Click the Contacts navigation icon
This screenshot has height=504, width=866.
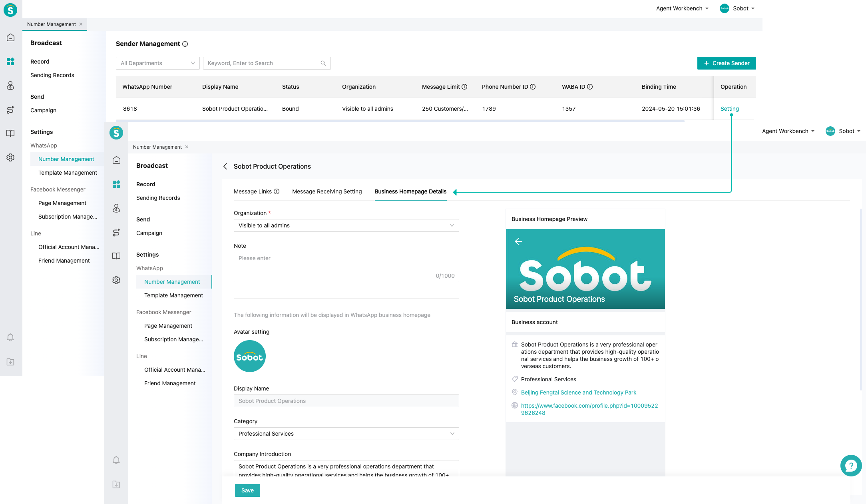pos(10,86)
